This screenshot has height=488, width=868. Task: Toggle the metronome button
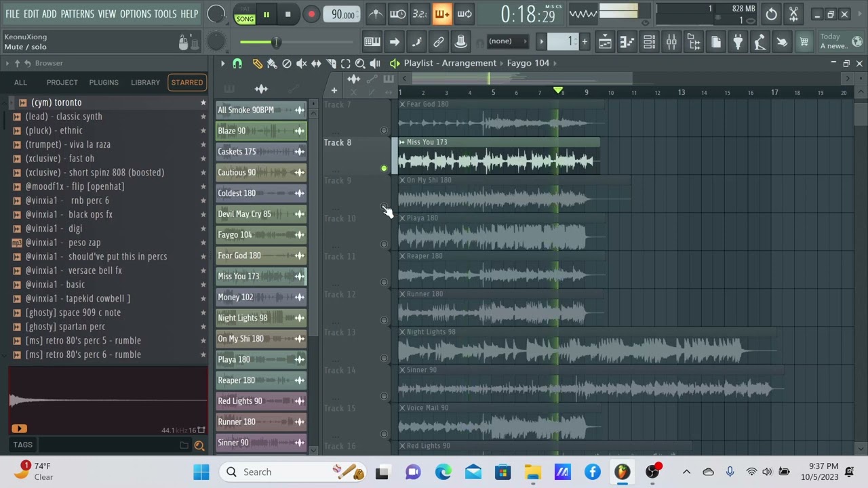pyautogui.click(x=376, y=14)
